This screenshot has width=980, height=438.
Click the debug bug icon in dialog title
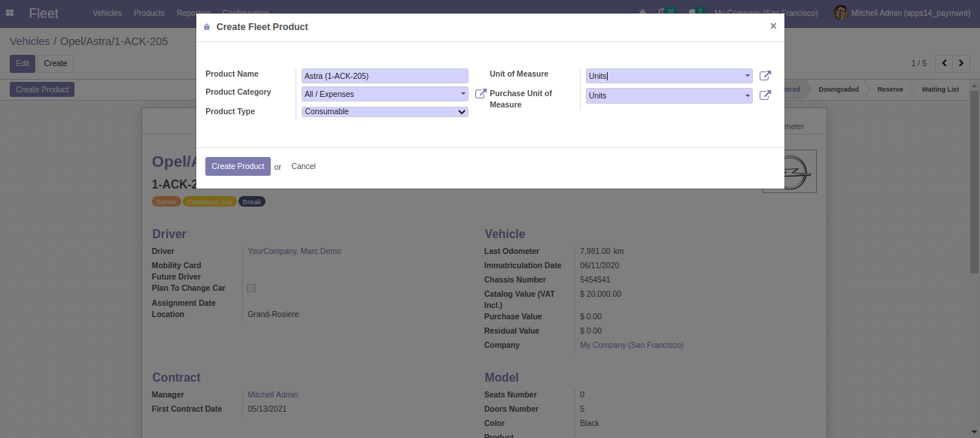207,27
